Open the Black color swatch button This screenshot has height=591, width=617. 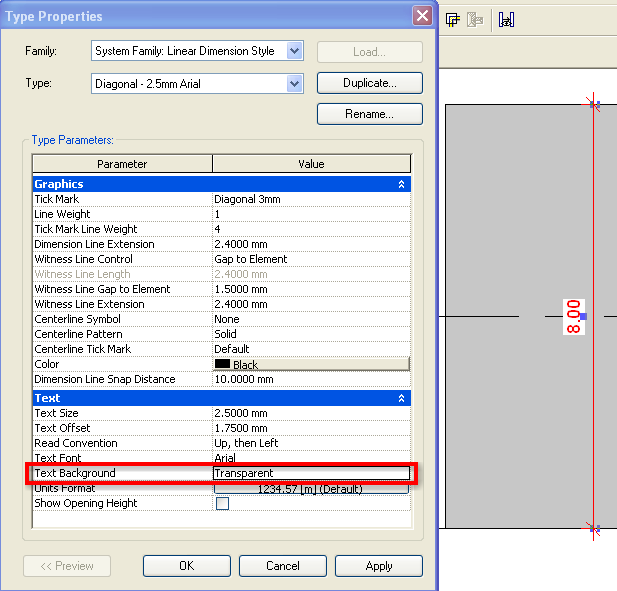pos(311,365)
